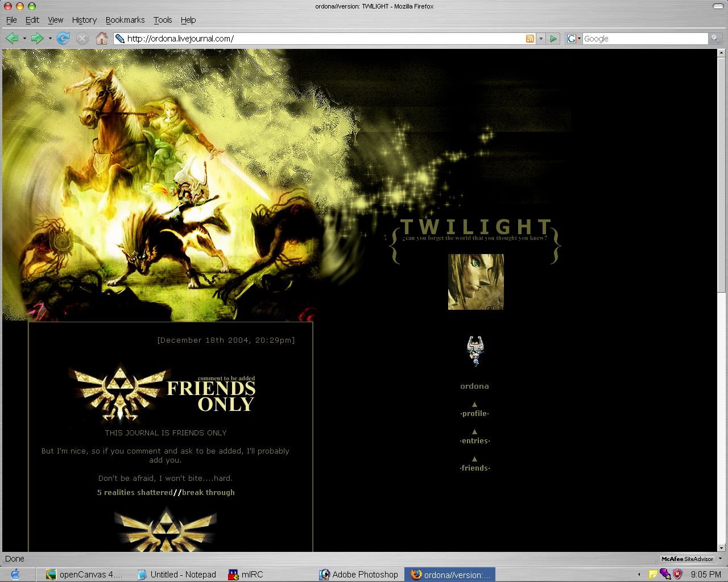
Task: Open the Home page with the house icon
Action: click(x=102, y=38)
